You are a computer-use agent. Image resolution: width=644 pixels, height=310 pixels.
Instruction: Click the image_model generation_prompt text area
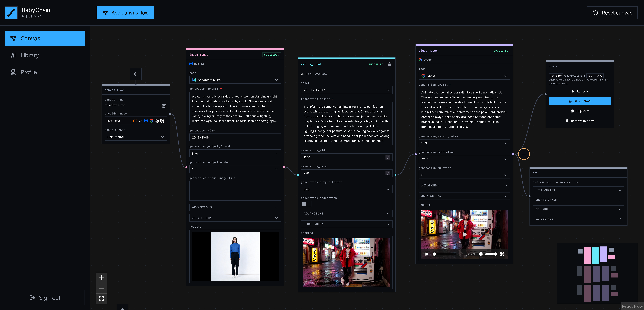(235, 109)
